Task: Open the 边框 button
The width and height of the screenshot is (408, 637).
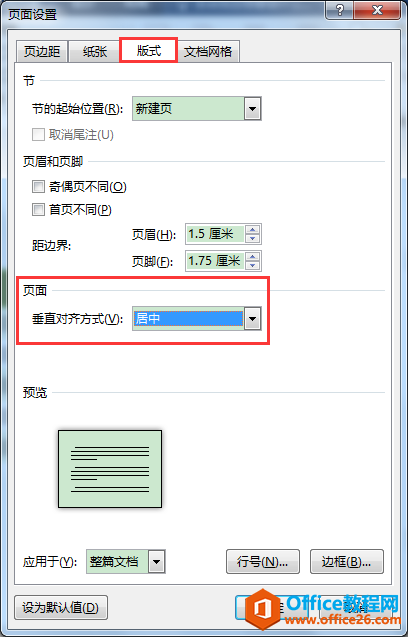Action: pos(347,561)
